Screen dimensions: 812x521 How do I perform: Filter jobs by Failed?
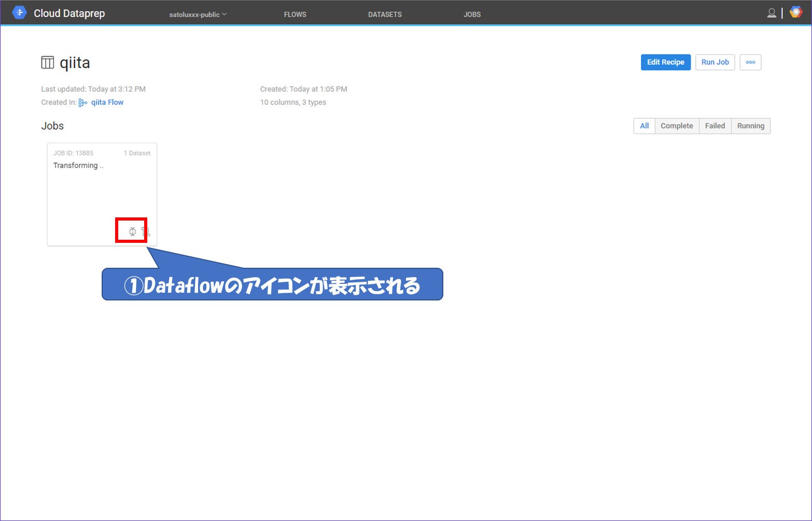(x=715, y=126)
